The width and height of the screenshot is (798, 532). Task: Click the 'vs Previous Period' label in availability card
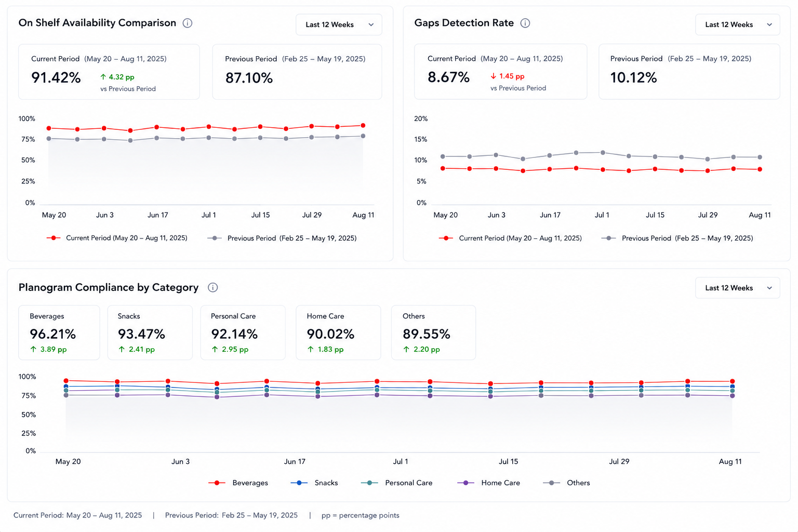128,89
